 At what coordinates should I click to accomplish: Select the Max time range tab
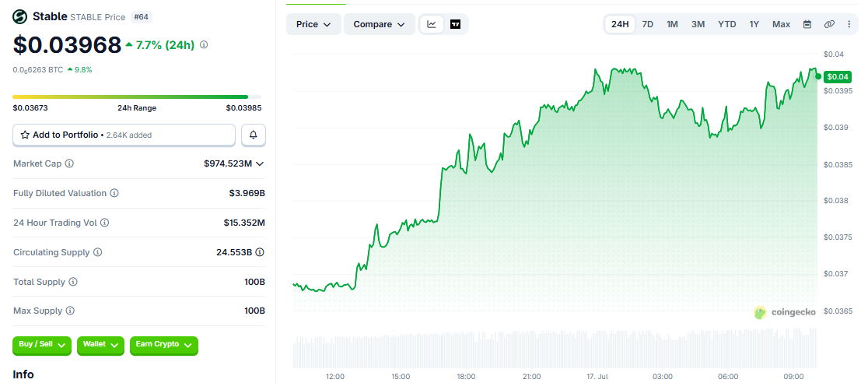tap(781, 24)
